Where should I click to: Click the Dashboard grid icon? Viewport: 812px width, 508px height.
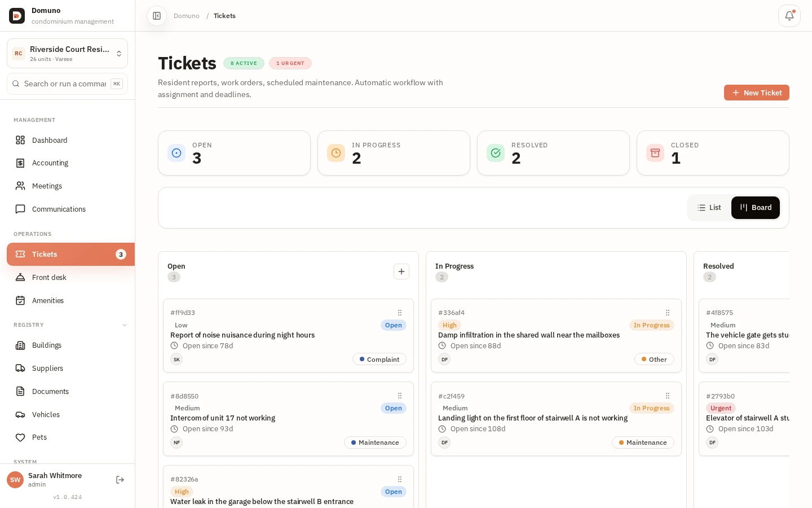(20, 140)
